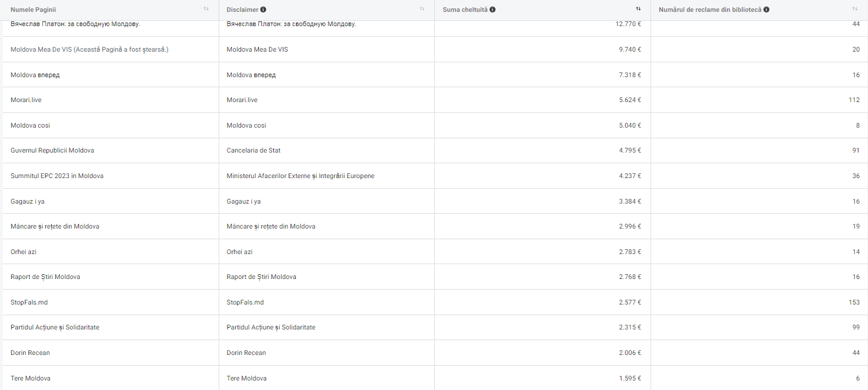Viewport: 868px width, 390px height.
Task: Click the 153 ads count for StopFals.md
Action: click(854, 302)
